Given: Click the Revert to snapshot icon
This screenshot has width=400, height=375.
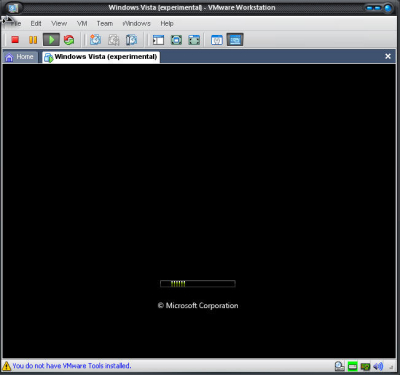Looking at the screenshot, I should click(x=113, y=40).
